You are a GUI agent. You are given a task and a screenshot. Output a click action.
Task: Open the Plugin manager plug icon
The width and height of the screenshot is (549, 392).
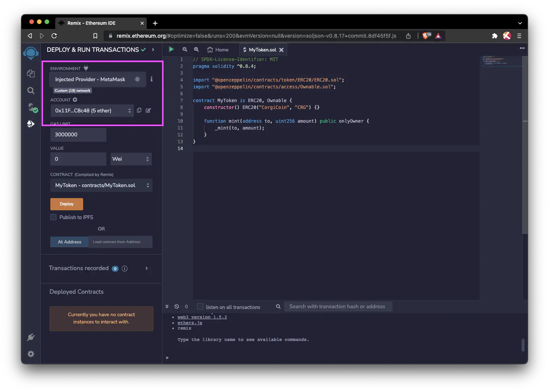31,337
